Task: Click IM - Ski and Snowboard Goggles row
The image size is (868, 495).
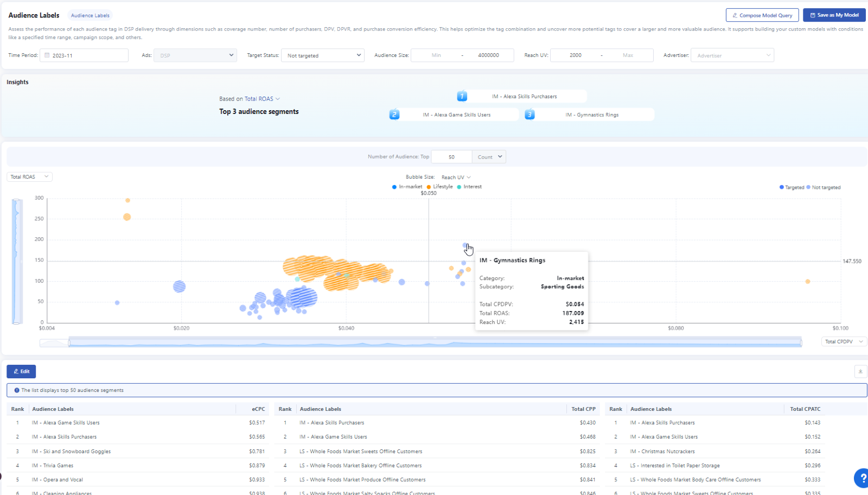Action: coord(138,452)
